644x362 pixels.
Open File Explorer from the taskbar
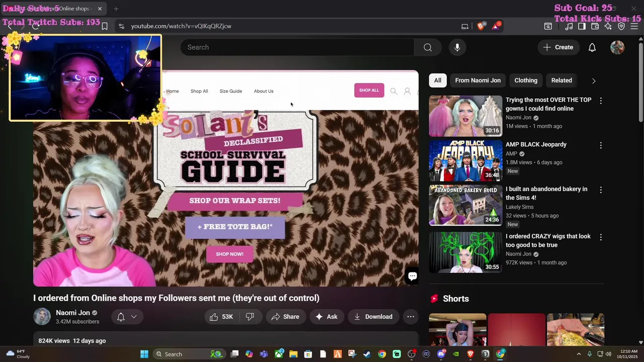click(293, 354)
